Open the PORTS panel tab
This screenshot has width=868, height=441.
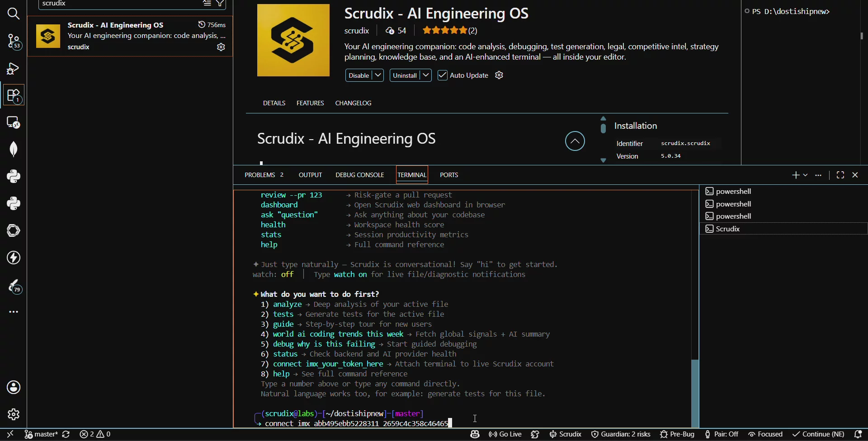pos(449,175)
